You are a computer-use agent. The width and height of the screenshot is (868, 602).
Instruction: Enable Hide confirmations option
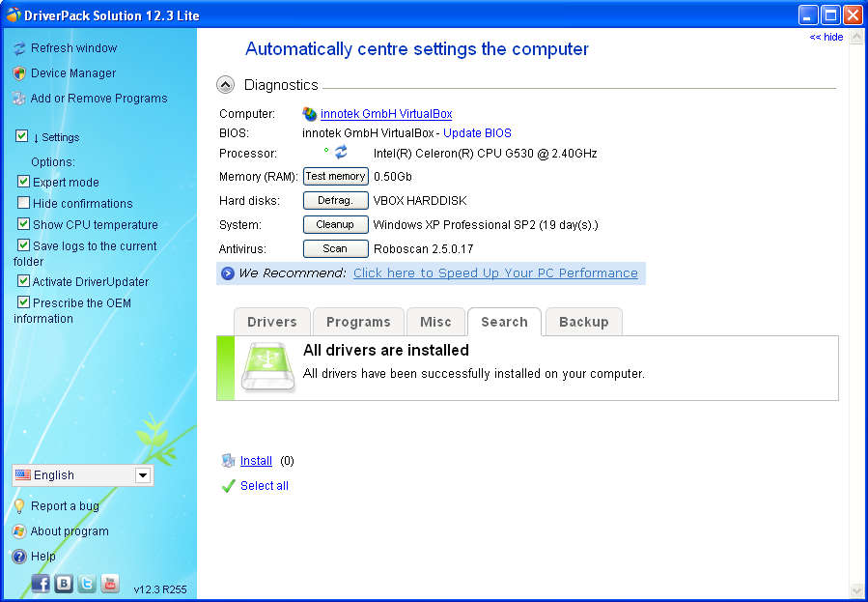(x=23, y=202)
